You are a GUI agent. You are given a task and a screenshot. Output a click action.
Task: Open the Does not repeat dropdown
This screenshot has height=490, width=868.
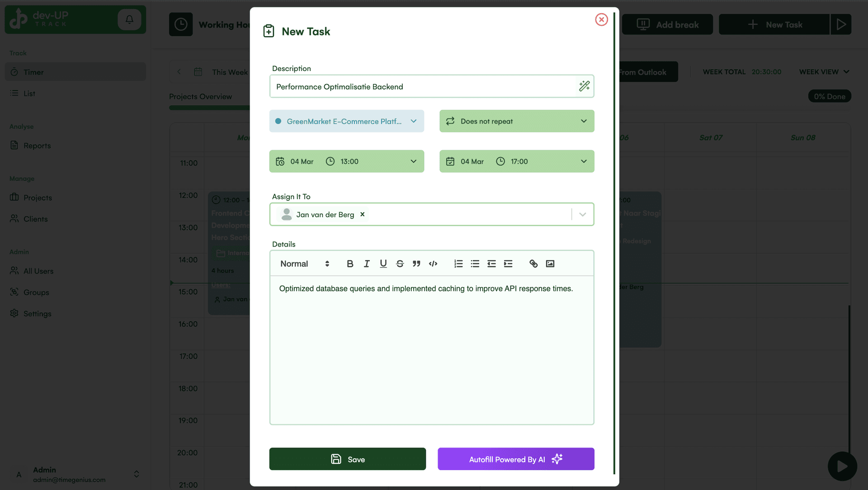[x=516, y=121]
